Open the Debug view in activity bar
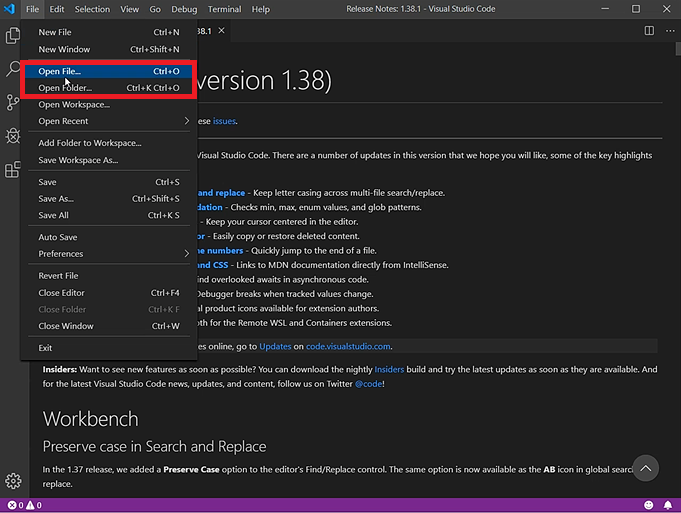This screenshot has width=681, height=513. pyautogui.click(x=13, y=136)
